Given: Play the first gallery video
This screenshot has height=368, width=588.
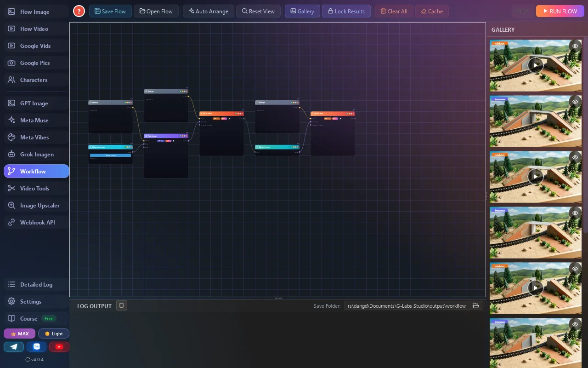Looking at the screenshot, I should (x=536, y=65).
